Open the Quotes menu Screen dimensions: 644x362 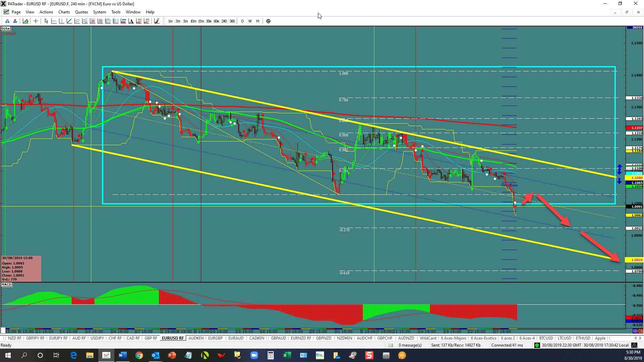82,12
